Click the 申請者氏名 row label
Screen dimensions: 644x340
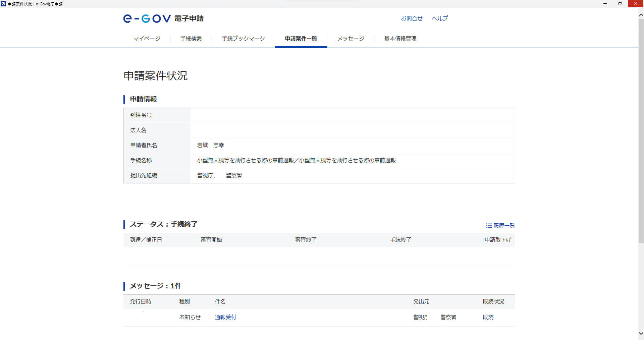144,145
